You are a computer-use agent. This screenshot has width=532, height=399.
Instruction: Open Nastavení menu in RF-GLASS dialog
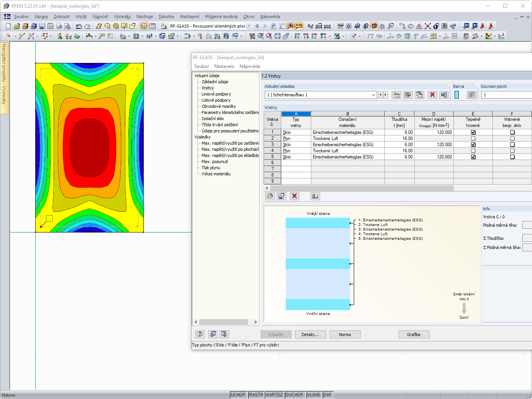click(x=224, y=66)
